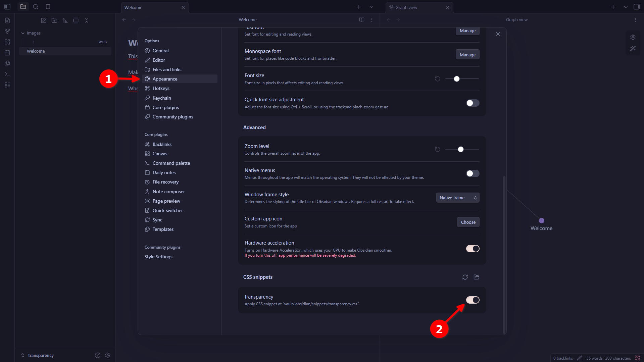
Task: Reload CSS snippets with refresh icon
Action: tap(465, 277)
